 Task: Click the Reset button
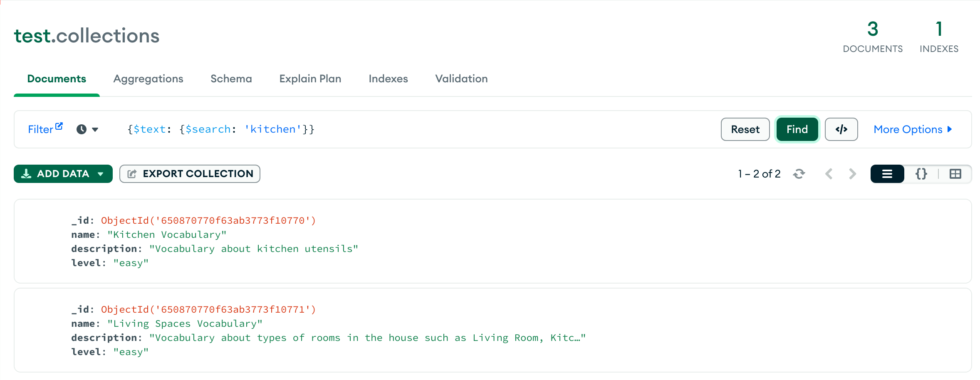tap(745, 129)
